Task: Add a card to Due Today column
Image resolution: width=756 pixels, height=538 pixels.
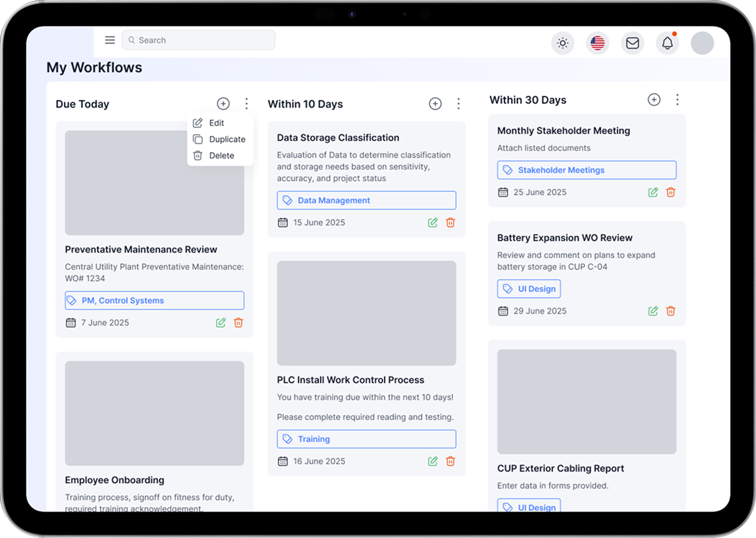Action: [x=223, y=104]
